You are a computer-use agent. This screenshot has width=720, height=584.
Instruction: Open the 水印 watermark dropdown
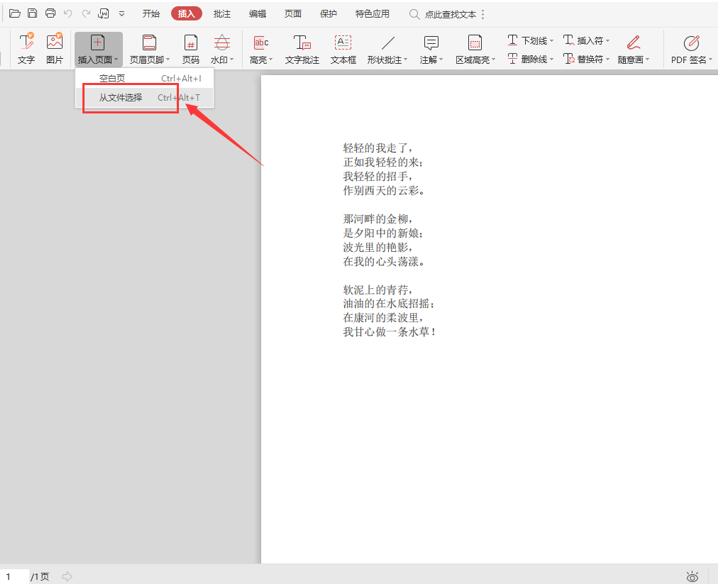222,49
